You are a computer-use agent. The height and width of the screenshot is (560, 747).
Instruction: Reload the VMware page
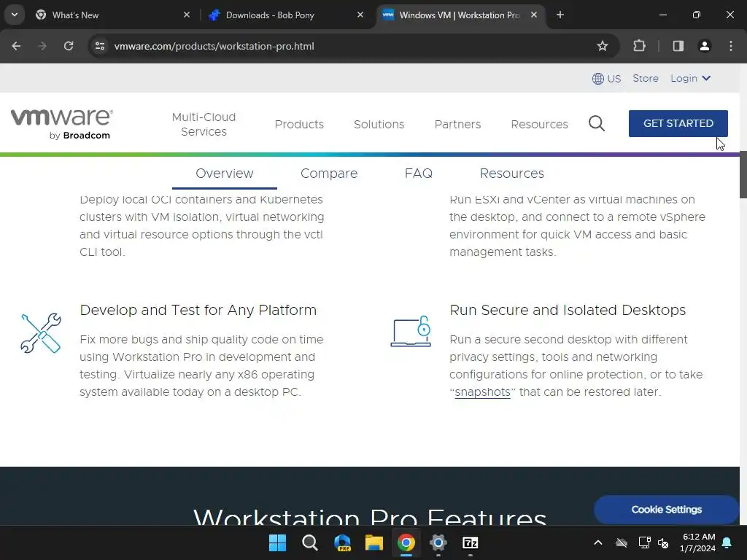coord(69,46)
